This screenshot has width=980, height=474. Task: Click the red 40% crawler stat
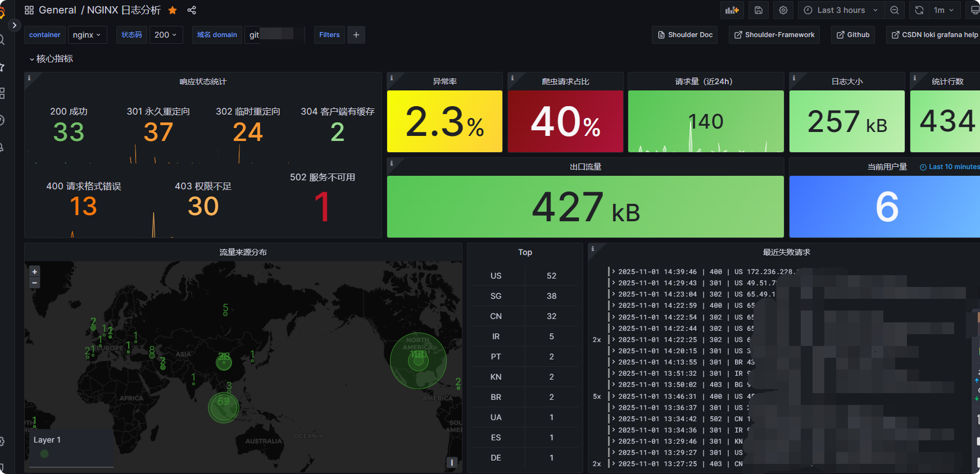pos(565,121)
